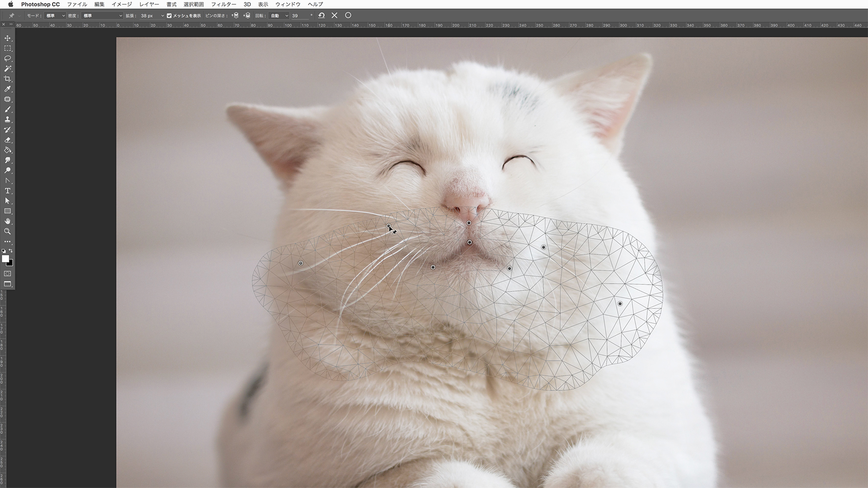Commit the puppet warp
The image size is (868, 488).
pyautogui.click(x=348, y=15)
